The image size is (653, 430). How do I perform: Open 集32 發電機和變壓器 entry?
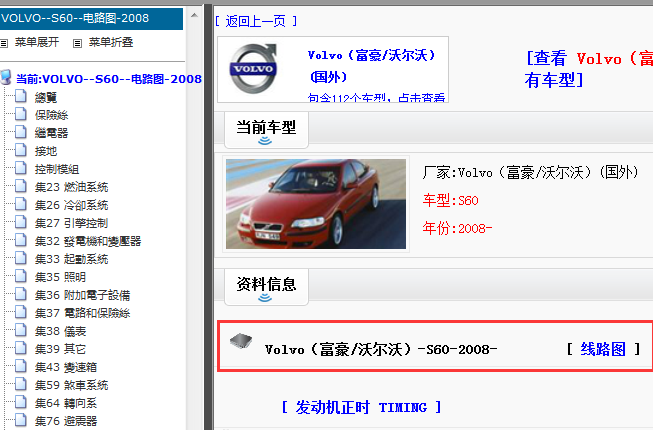(x=88, y=241)
